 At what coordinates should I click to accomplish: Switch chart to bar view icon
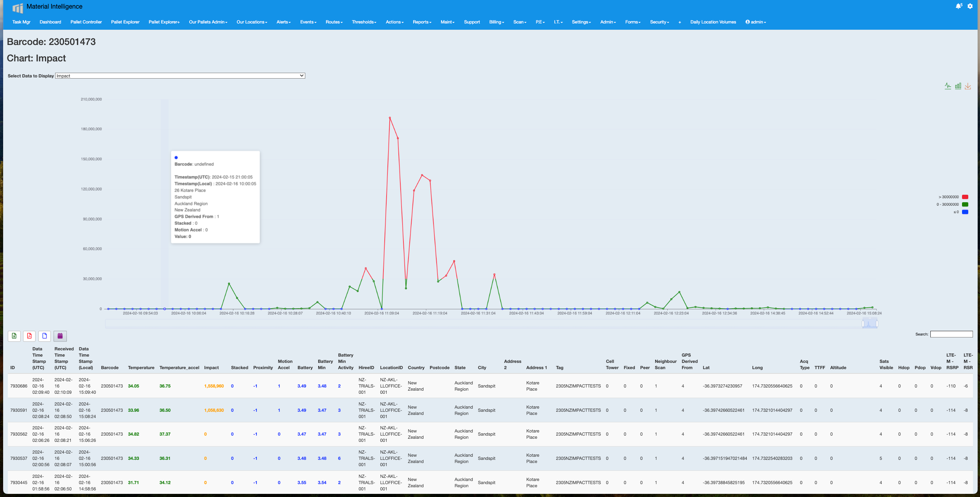click(x=958, y=86)
